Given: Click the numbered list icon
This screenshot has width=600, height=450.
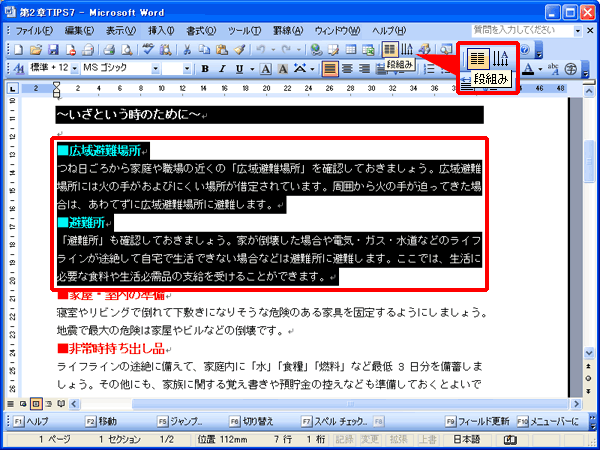Looking at the screenshot, I should click(430, 69).
